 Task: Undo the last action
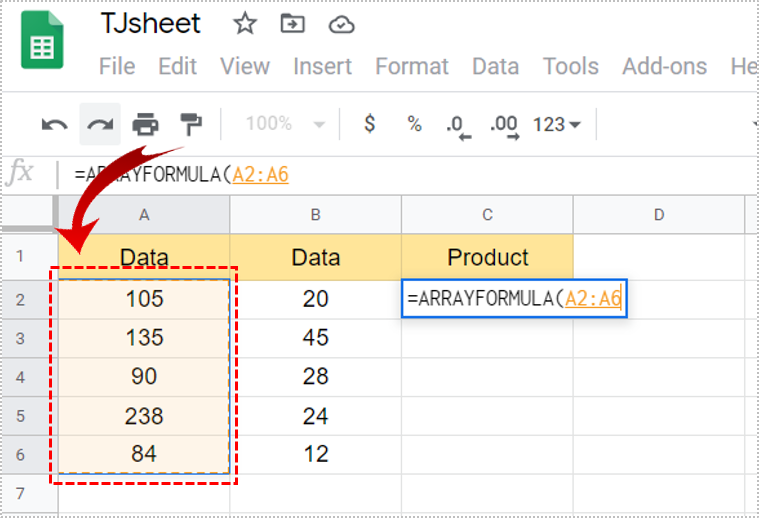(54, 124)
